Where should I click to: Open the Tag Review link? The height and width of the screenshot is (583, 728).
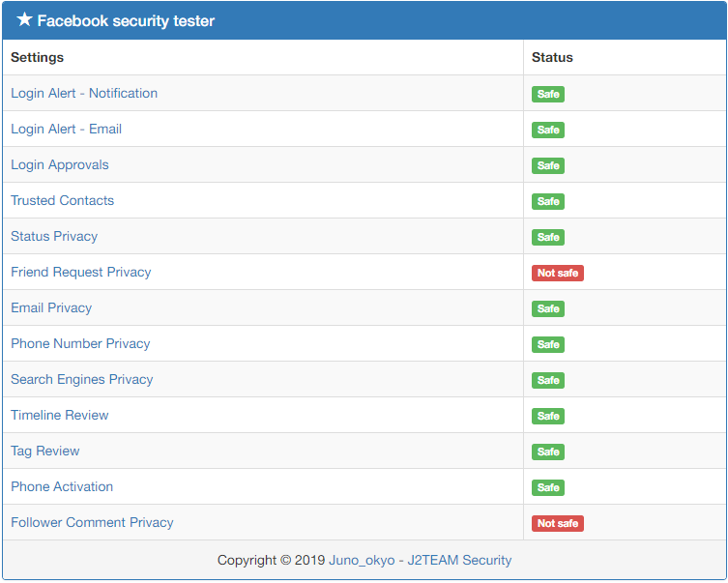pos(45,451)
